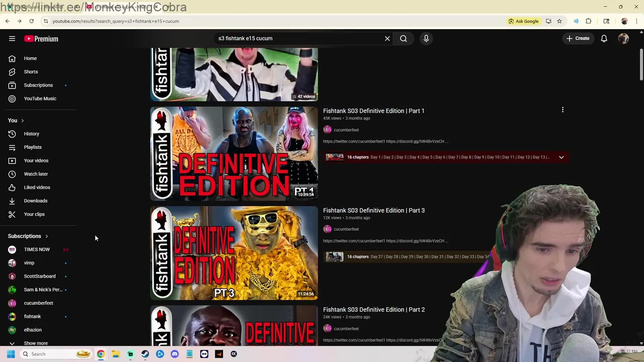
Task: Open the three-dot menu for Part 1
Action: [x=562, y=110]
